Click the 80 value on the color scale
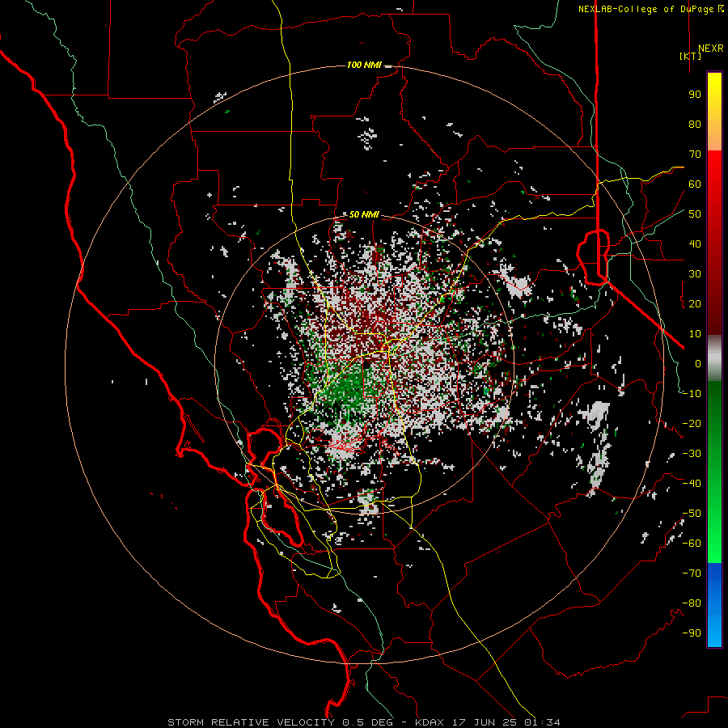This screenshot has height=728, width=728. [x=695, y=125]
